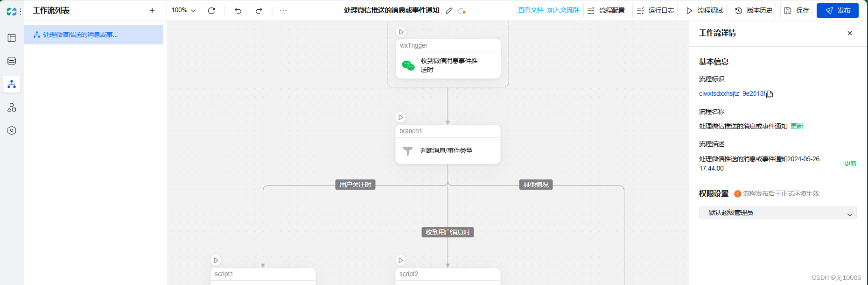868x285 pixels.
Task: Close the 工作流详情 panel
Action: click(850, 33)
